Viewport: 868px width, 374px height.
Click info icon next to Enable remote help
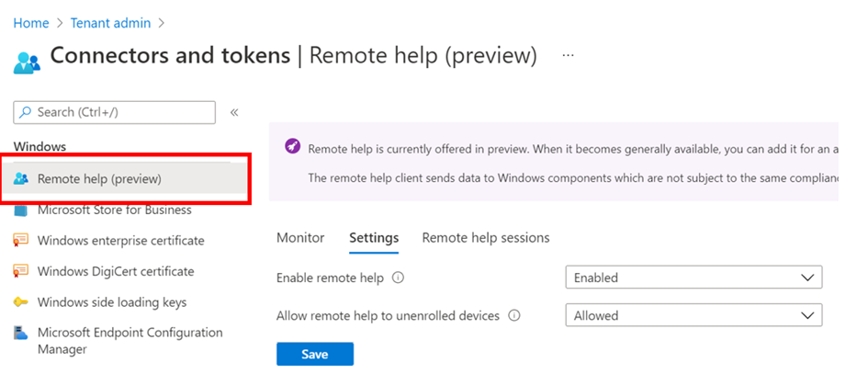(399, 278)
